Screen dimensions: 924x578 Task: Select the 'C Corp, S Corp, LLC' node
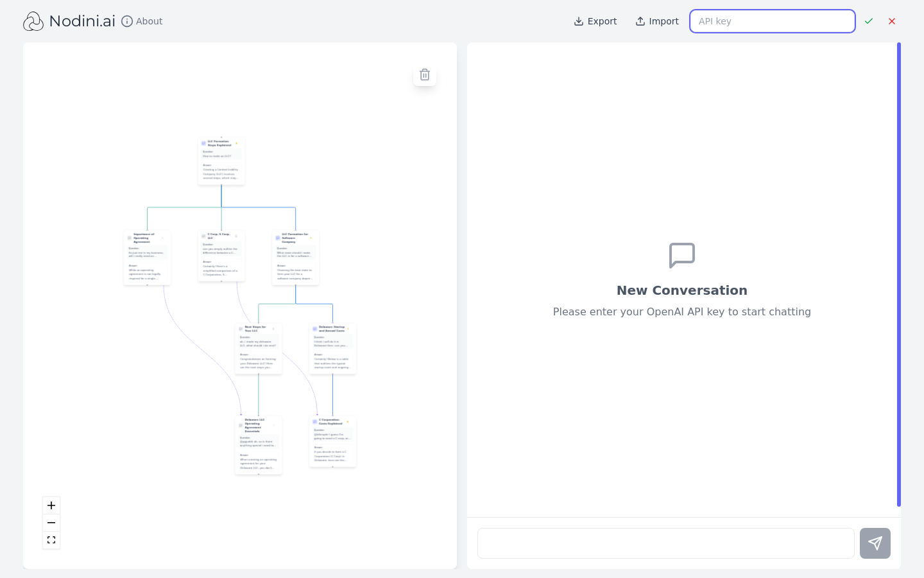click(x=221, y=256)
